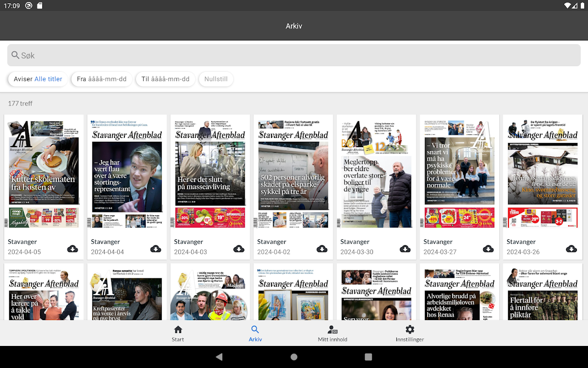Open 'Alvorlige brudd på arbeidsmiljøloven' cover
Viewport: 588px width, 368px height.
coord(460,294)
